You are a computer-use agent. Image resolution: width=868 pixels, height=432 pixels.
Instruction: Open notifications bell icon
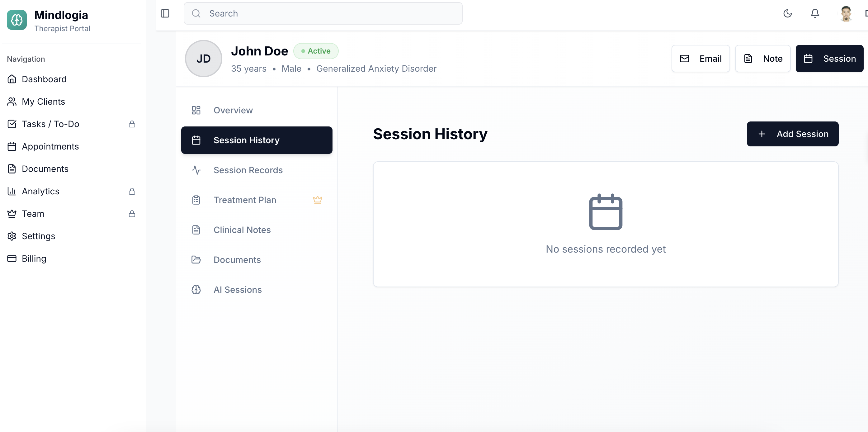tap(815, 13)
